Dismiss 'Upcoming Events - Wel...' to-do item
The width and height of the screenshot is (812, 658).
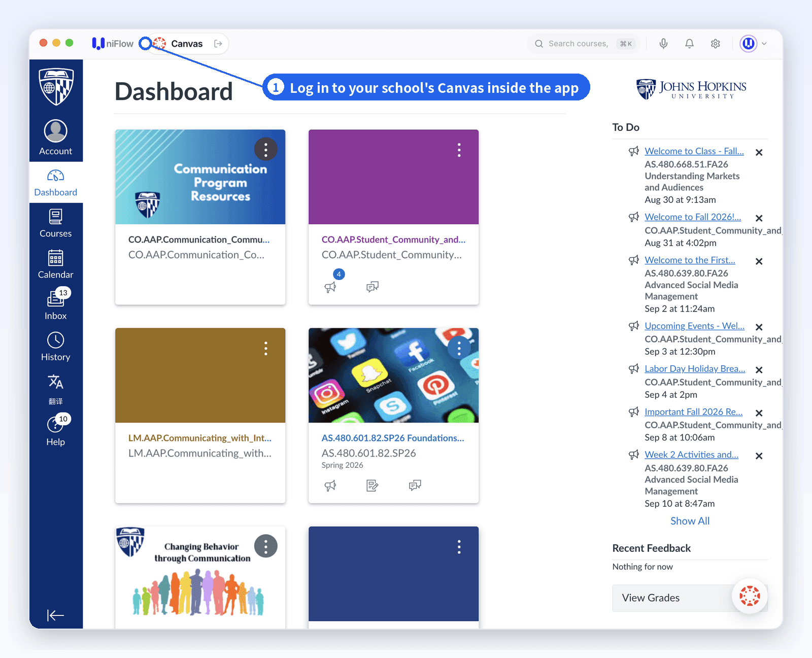(x=759, y=327)
